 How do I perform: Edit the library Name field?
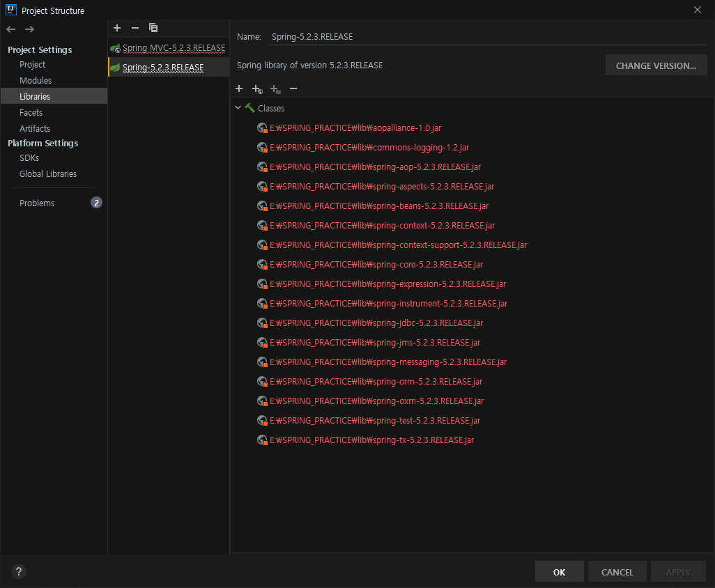pos(488,37)
